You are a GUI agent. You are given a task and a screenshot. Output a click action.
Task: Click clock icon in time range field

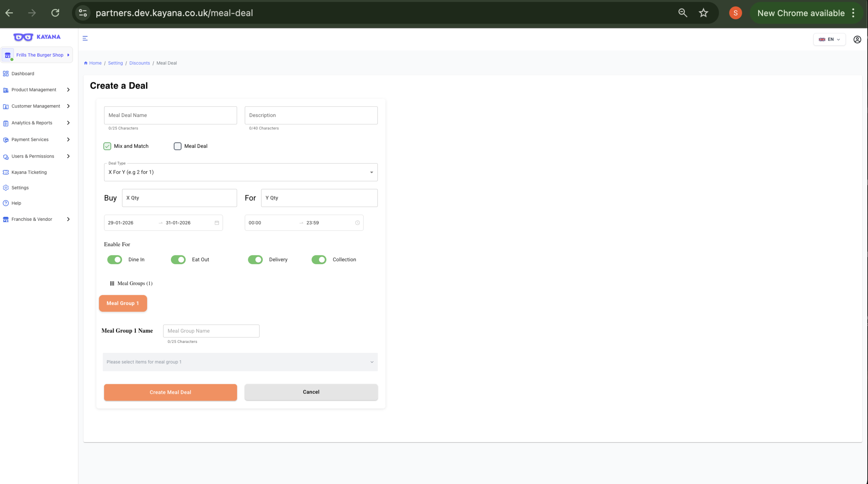click(x=357, y=223)
